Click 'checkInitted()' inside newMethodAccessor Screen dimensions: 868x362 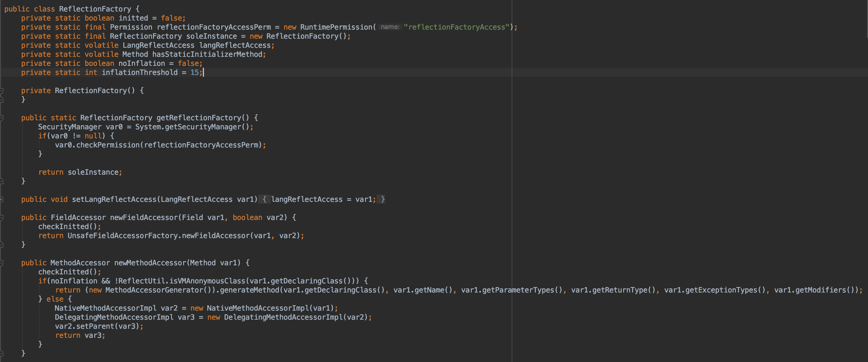(x=68, y=272)
